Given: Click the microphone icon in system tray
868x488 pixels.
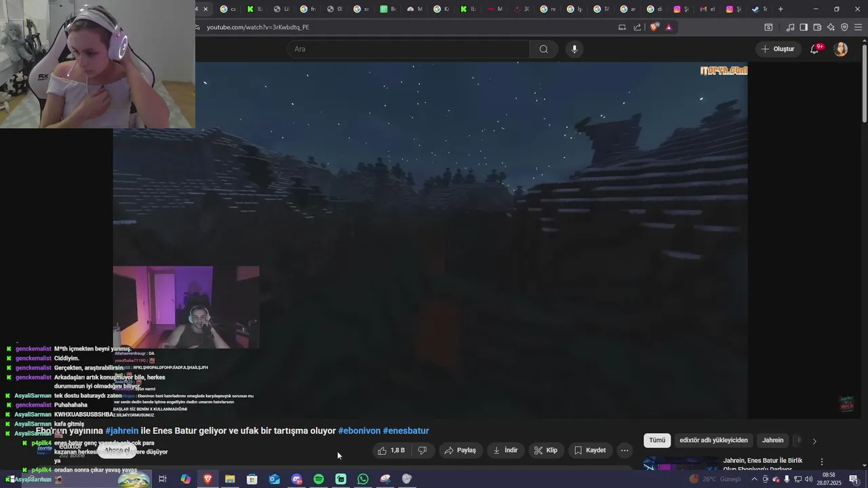Looking at the screenshot, I should pyautogui.click(x=787, y=479).
